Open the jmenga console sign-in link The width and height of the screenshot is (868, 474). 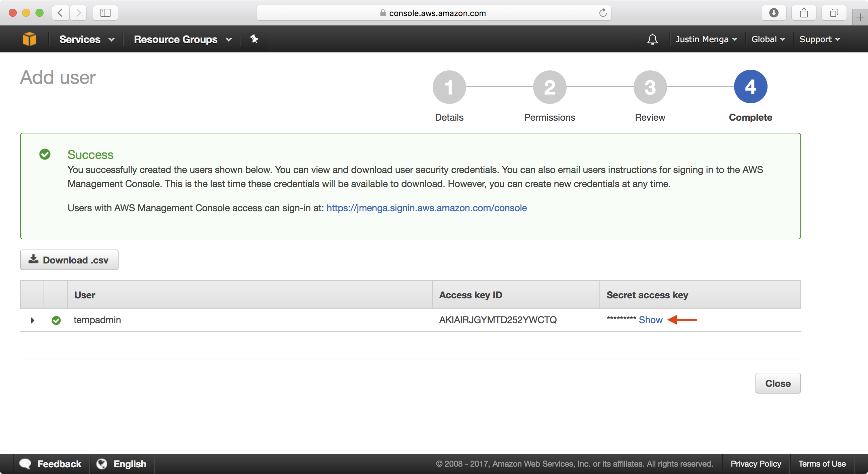(426, 208)
